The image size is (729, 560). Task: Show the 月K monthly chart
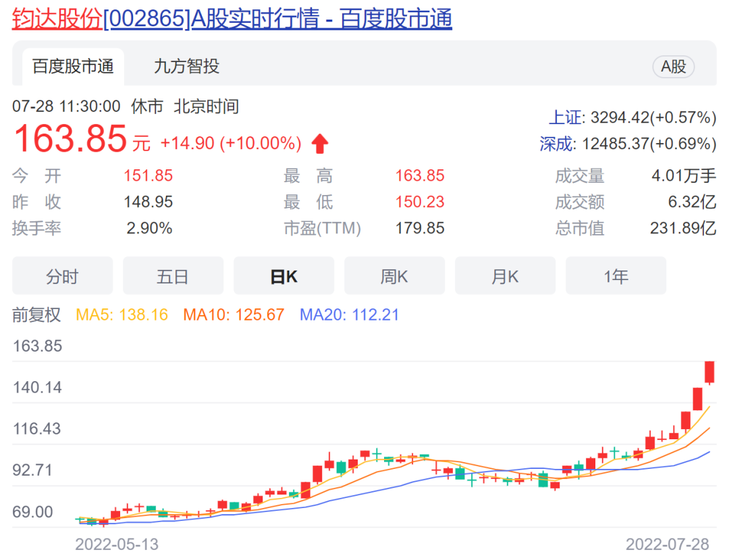tap(505, 275)
